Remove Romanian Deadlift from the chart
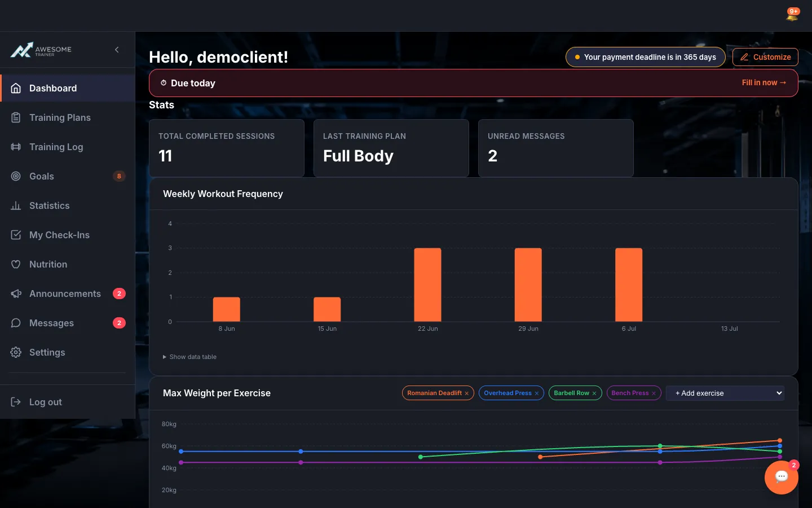This screenshot has width=812, height=508. [x=466, y=393]
